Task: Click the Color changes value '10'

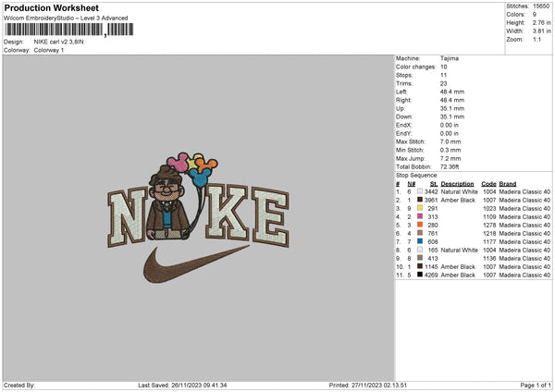Action: click(x=443, y=67)
